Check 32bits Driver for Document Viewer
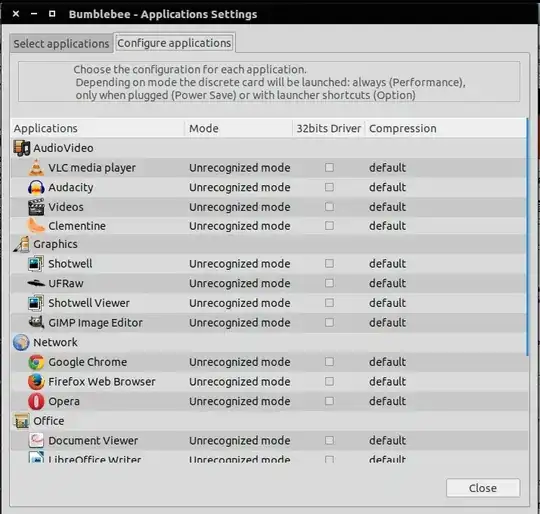 pos(329,441)
